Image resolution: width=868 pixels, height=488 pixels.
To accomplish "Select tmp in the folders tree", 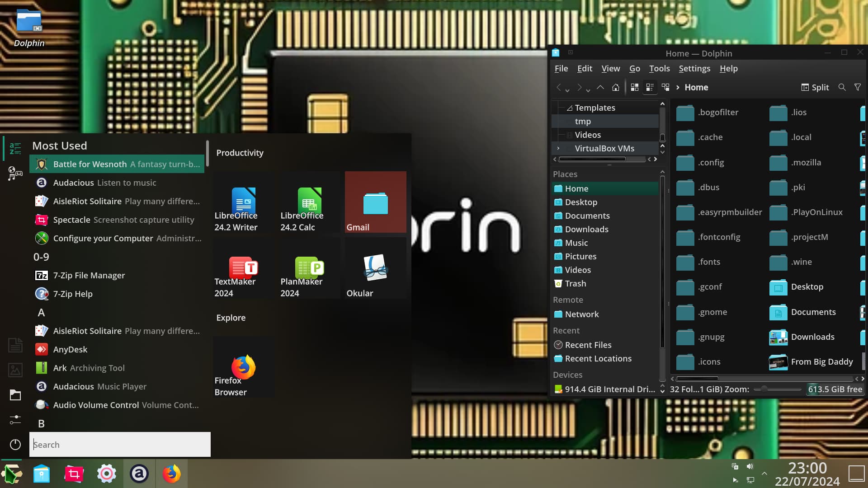I will pos(605,121).
